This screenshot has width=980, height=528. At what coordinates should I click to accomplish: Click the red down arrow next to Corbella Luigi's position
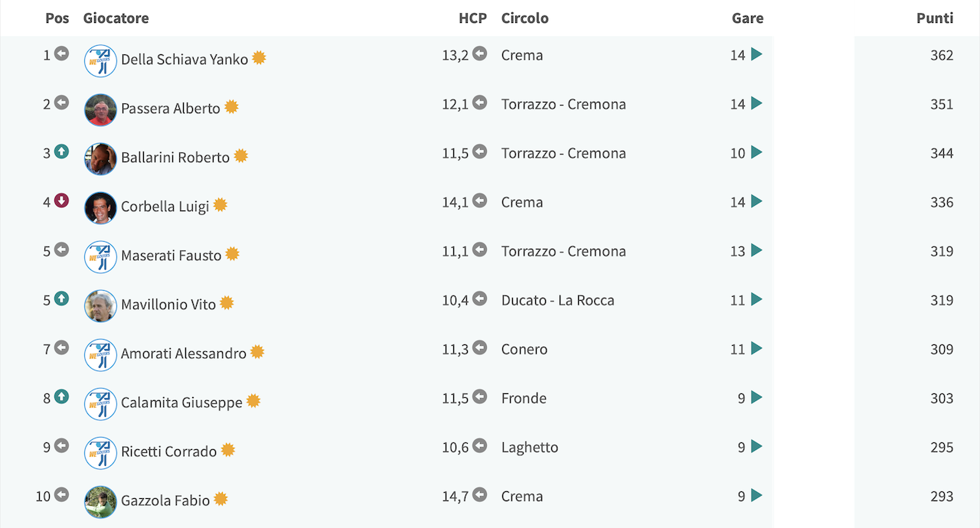click(61, 200)
